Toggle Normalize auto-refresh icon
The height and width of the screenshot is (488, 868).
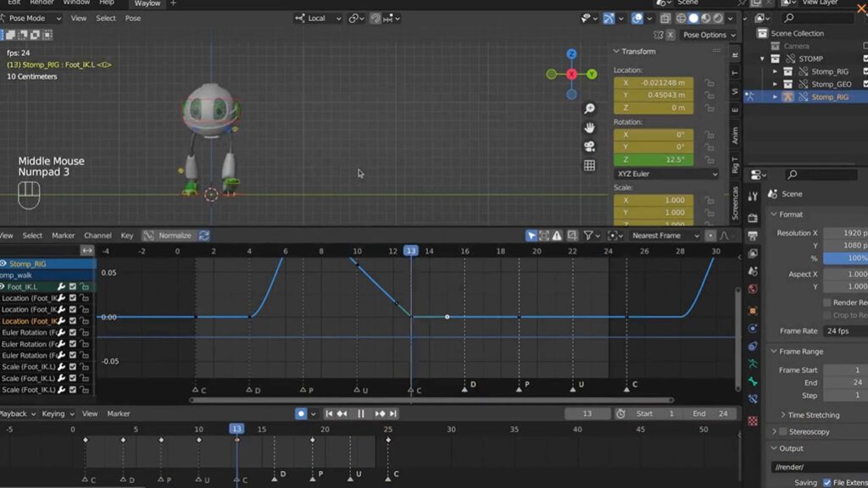tap(204, 236)
